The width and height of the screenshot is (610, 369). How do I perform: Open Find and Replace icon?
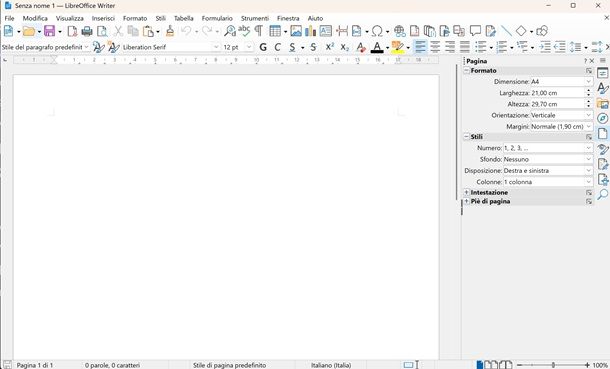coord(230,31)
